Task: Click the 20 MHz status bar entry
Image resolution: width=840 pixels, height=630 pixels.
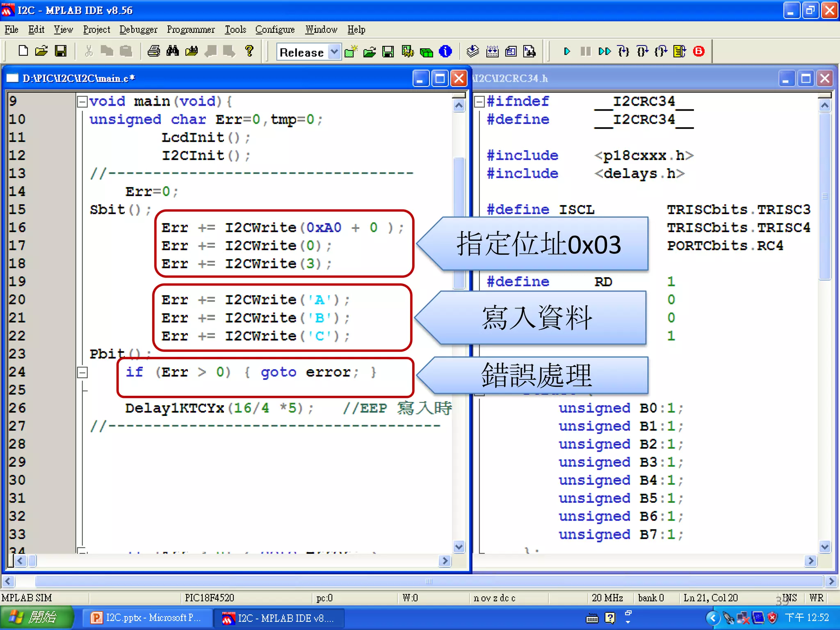Action: point(607,598)
